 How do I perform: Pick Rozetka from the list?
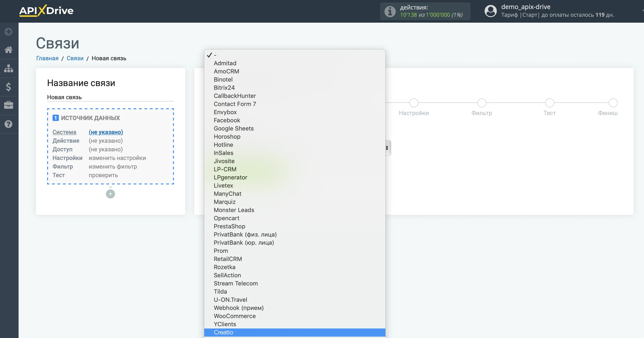click(x=295, y=267)
